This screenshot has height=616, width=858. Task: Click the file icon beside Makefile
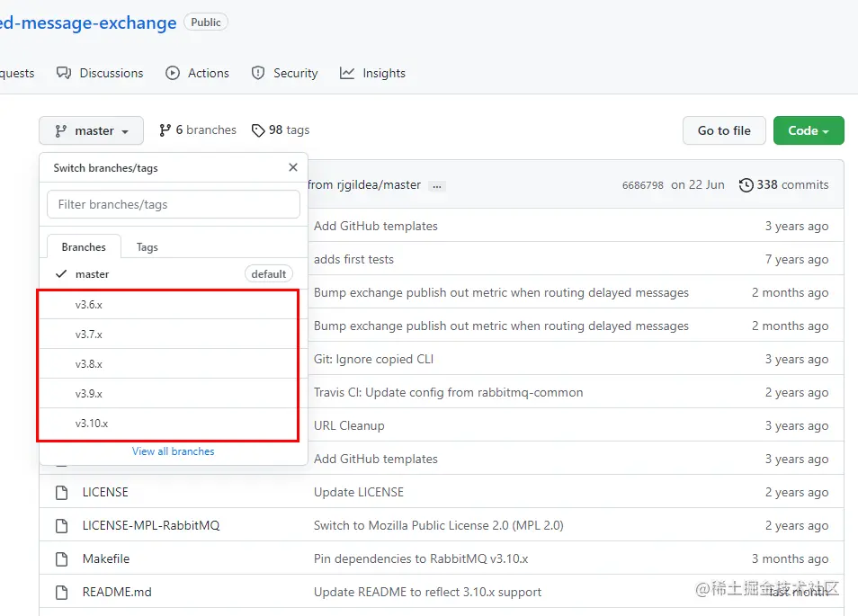(62, 559)
